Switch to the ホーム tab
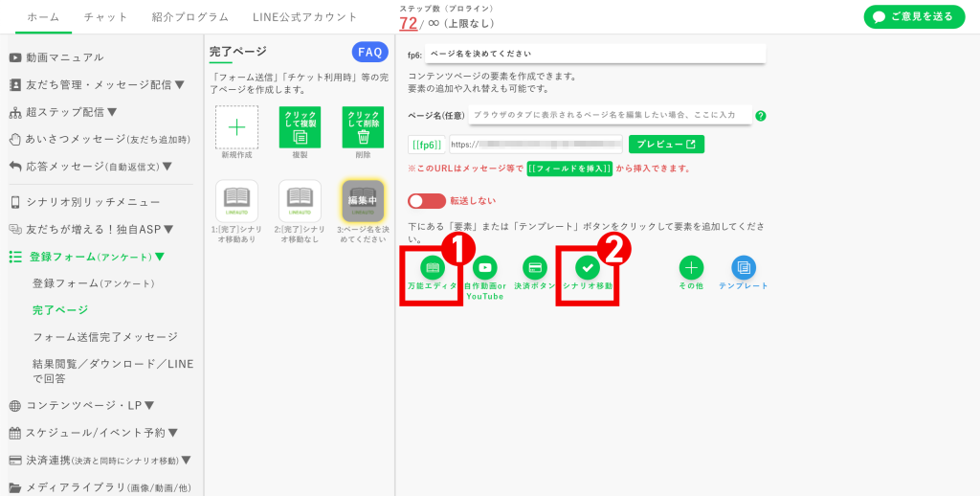Screen dimensions: 980x496 43,17
